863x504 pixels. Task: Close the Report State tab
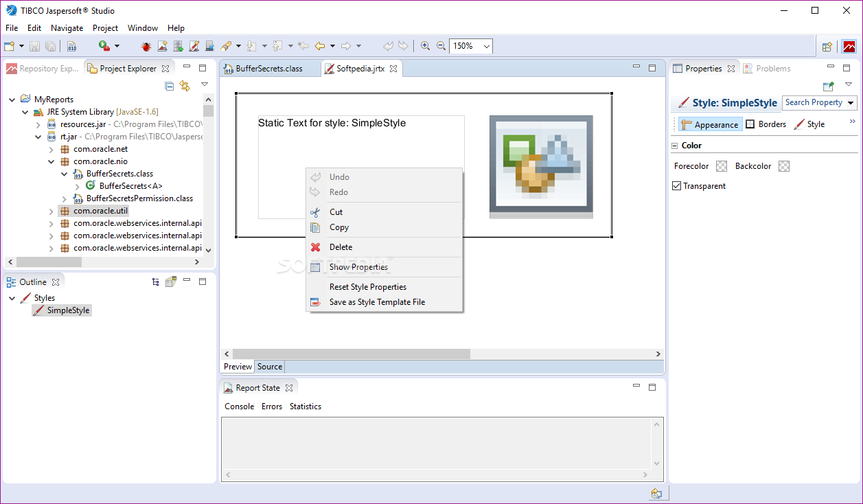(x=289, y=388)
